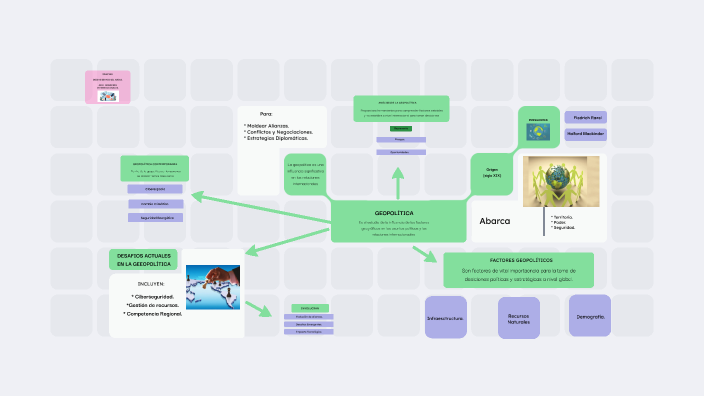Click the chess hand over map image
This screenshot has height=396, width=704.
(213, 287)
